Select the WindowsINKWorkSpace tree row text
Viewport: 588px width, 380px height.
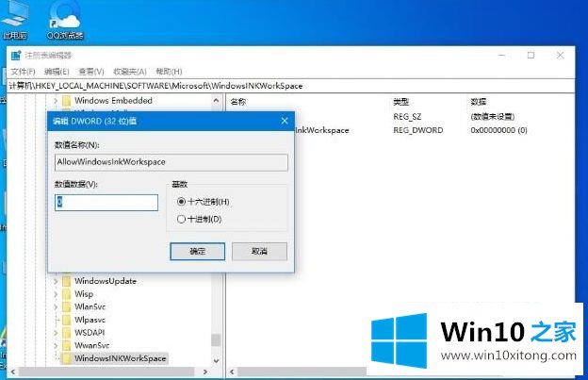pos(121,358)
